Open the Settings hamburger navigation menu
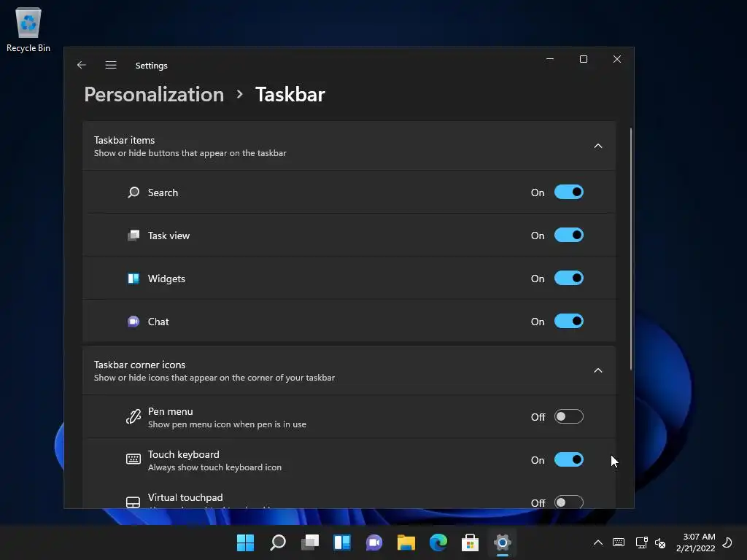 click(x=111, y=65)
